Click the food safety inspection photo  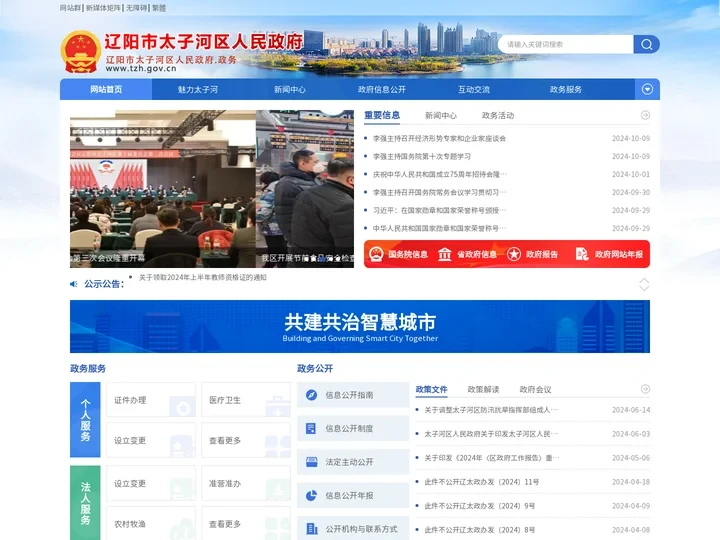click(305, 189)
